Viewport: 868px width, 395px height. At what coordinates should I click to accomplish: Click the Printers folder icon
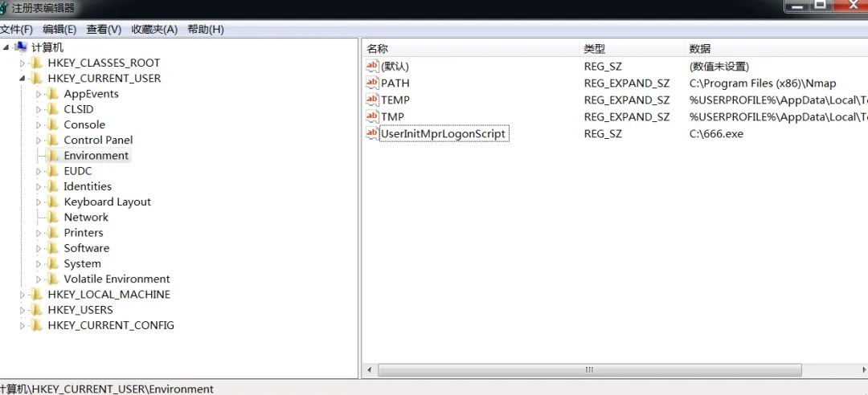click(x=52, y=232)
